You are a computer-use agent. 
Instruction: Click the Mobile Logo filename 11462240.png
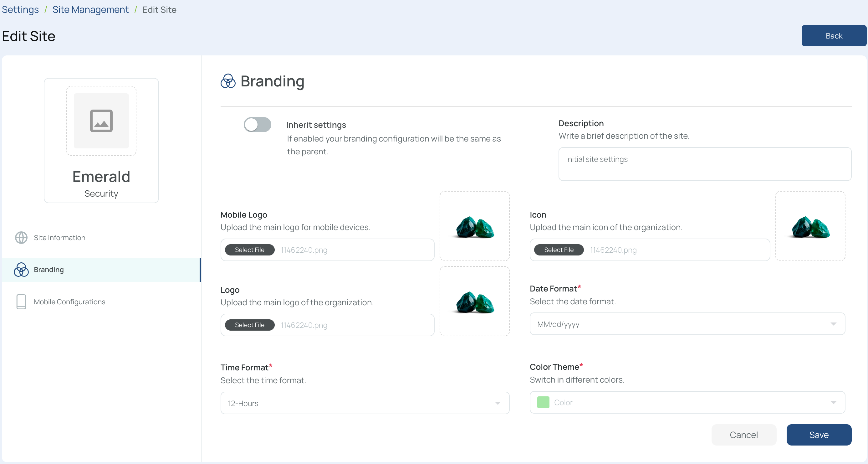(304, 250)
